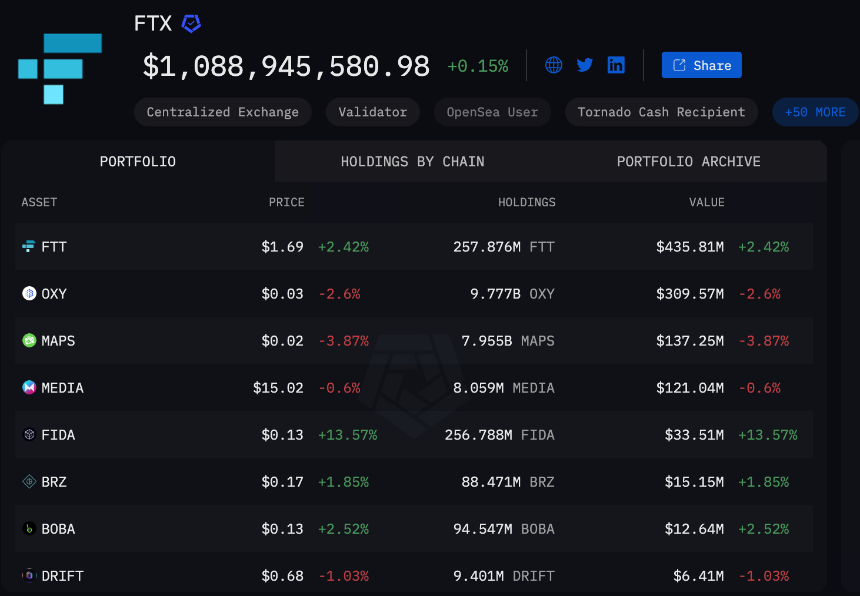Click the MEDIA price $15.02
Viewport: 860px width, 596px height.
[x=278, y=388]
